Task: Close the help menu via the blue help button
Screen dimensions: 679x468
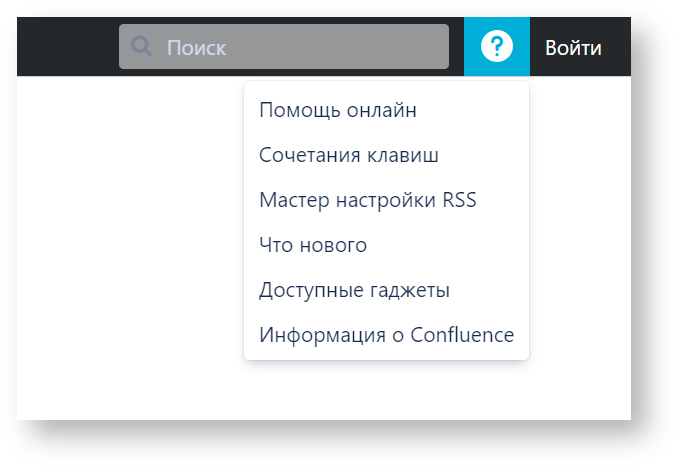Action: pyautogui.click(x=496, y=46)
